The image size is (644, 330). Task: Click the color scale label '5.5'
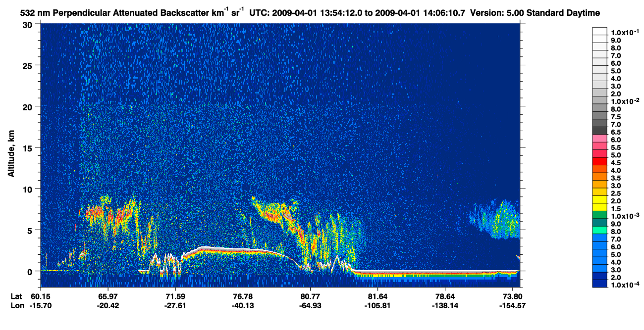pos(616,147)
